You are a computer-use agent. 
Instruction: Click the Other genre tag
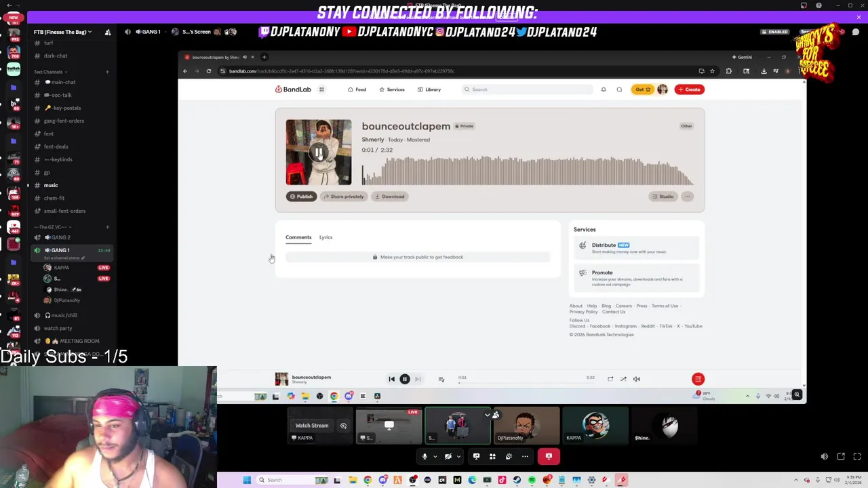pos(686,126)
